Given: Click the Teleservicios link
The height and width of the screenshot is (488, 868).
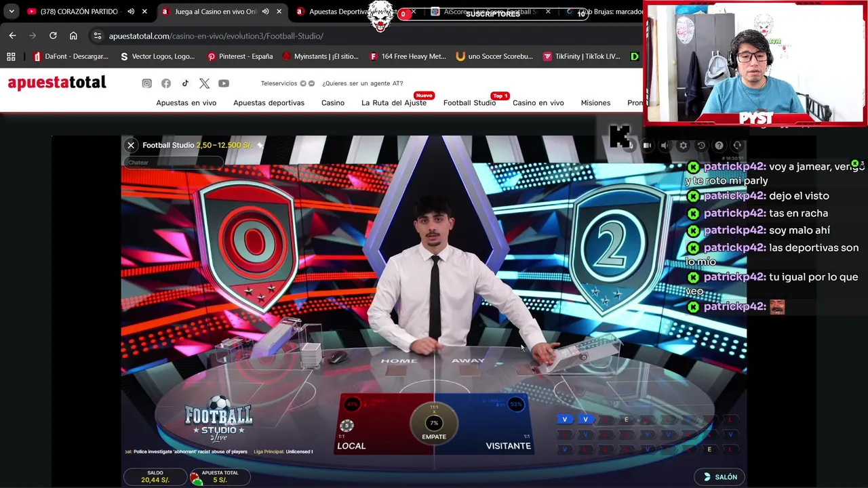Looking at the screenshot, I should click(279, 83).
